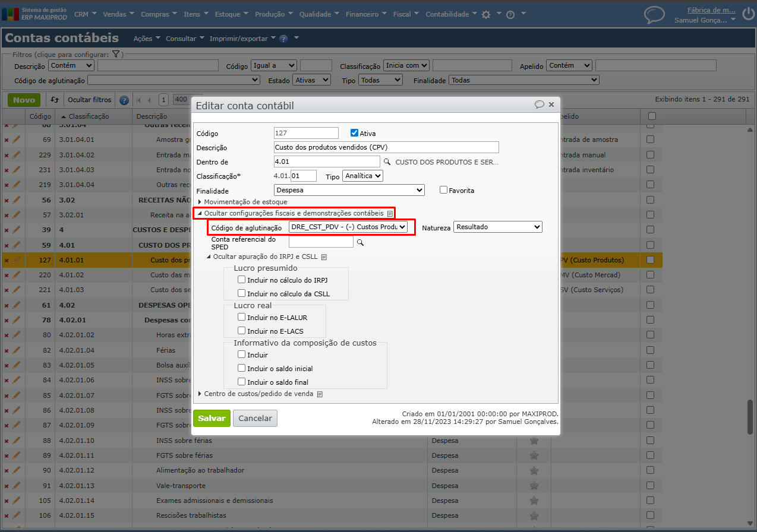
Task: Click pencil edit icon for account 220
Action: [16, 275]
